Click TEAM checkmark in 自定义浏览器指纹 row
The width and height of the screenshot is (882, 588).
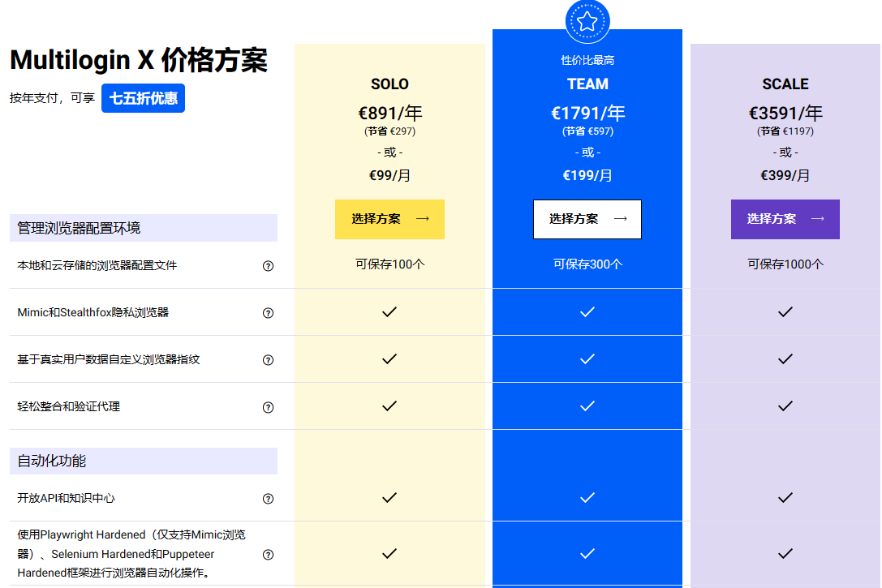click(x=587, y=358)
